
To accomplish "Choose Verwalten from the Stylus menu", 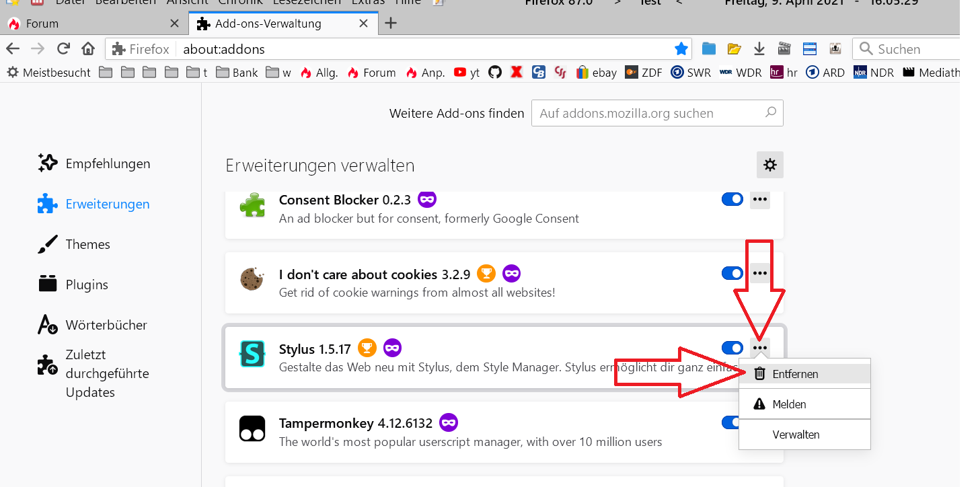I will point(804,435).
